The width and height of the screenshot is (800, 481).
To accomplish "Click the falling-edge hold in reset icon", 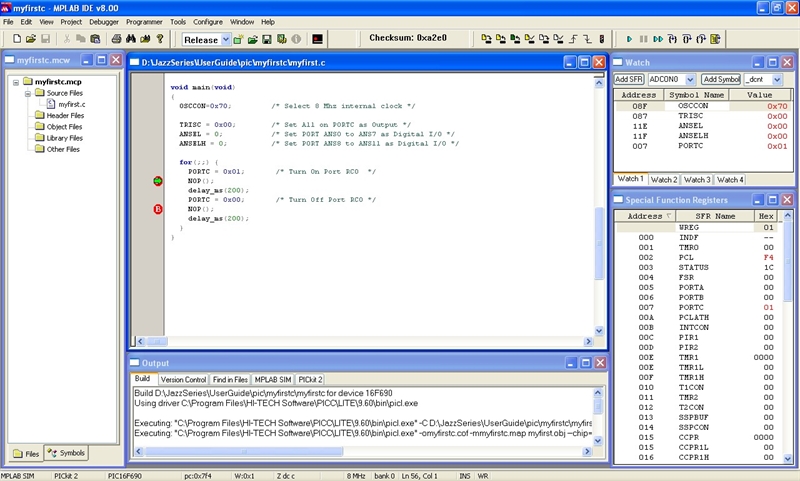I will (587, 39).
